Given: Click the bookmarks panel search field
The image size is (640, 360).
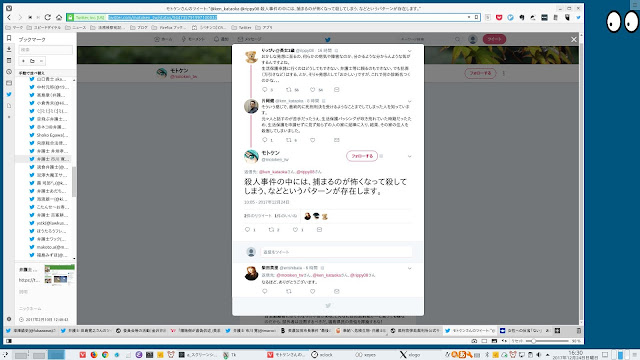Looking at the screenshot, I should pyautogui.click(x=45, y=49).
